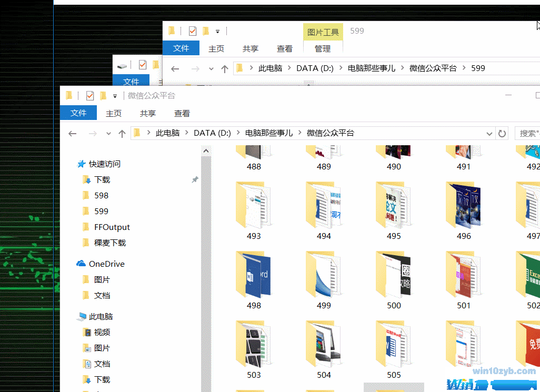This screenshot has width=540, height=392.
Task: Click the folder icon at the left of the address bar
Action: [136, 133]
